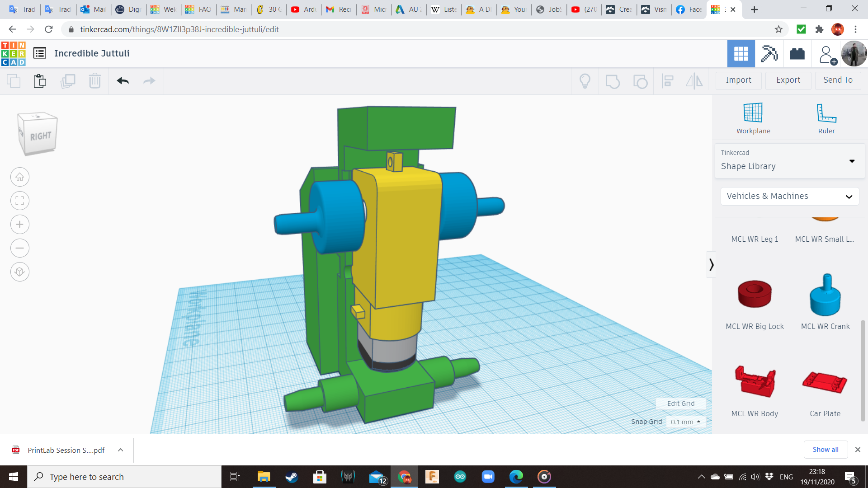Click the Export button
This screenshot has height=488, width=868.
coord(788,80)
